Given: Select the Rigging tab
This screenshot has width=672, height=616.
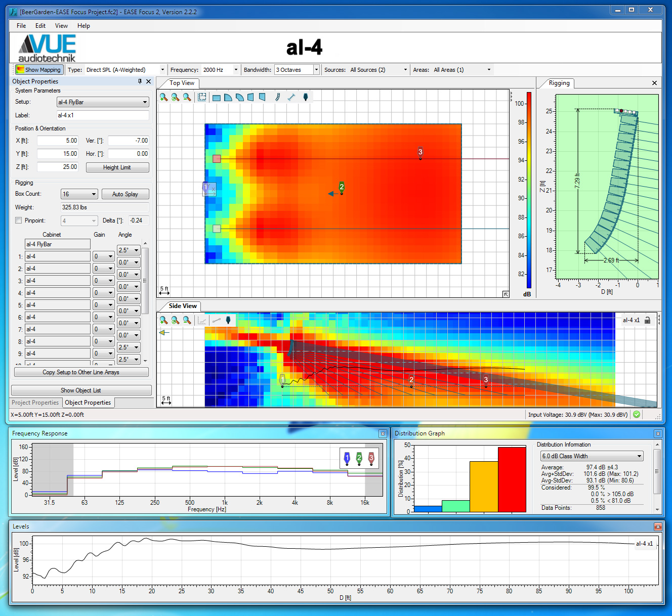Looking at the screenshot, I should tap(559, 83).
